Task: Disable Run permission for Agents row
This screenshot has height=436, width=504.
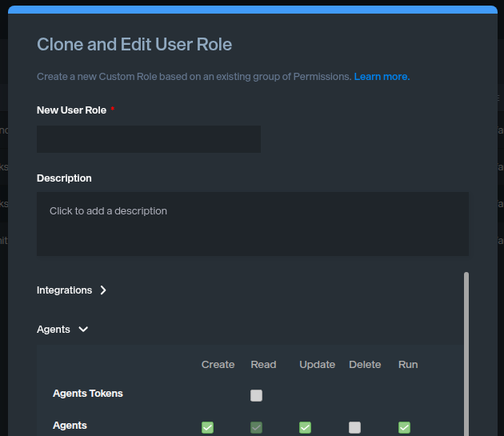Action: (404, 427)
